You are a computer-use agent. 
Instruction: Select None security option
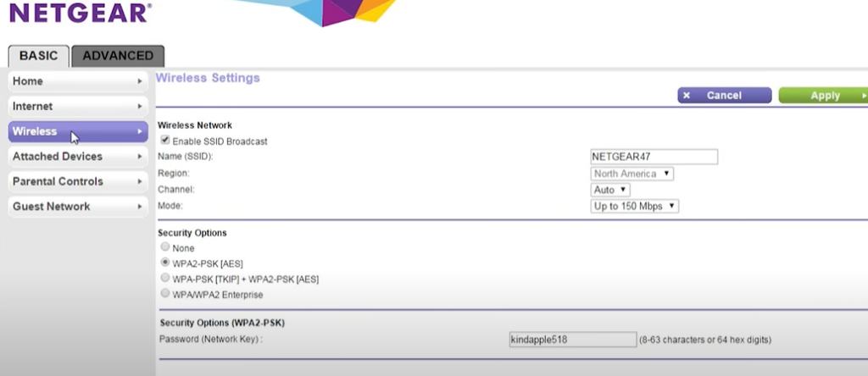click(165, 247)
